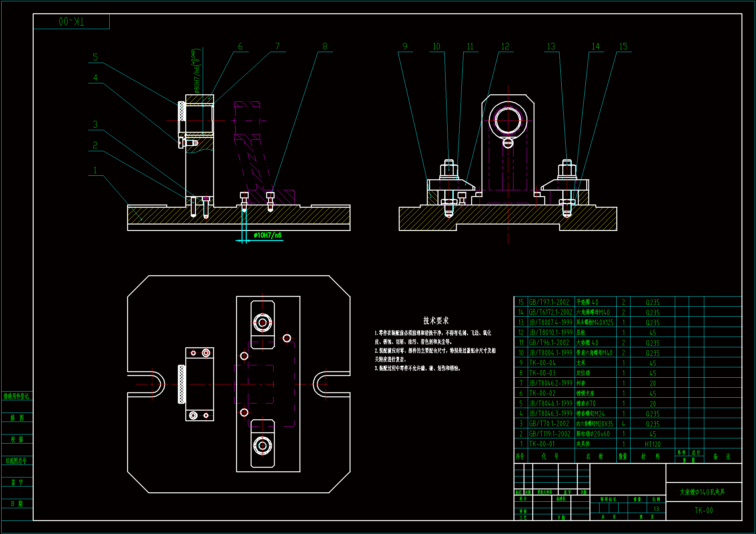Click the 借通用件登记 label in left margin
756x534 pixels.
16,396
